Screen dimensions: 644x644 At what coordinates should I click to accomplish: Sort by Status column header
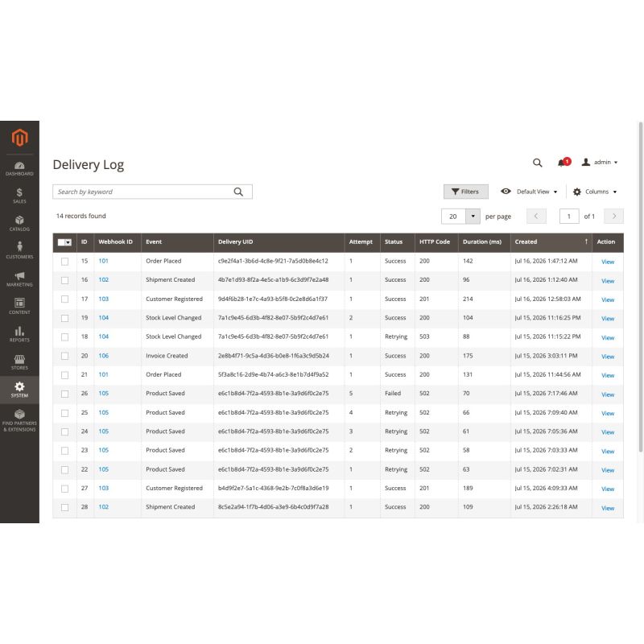pos(397,242)
